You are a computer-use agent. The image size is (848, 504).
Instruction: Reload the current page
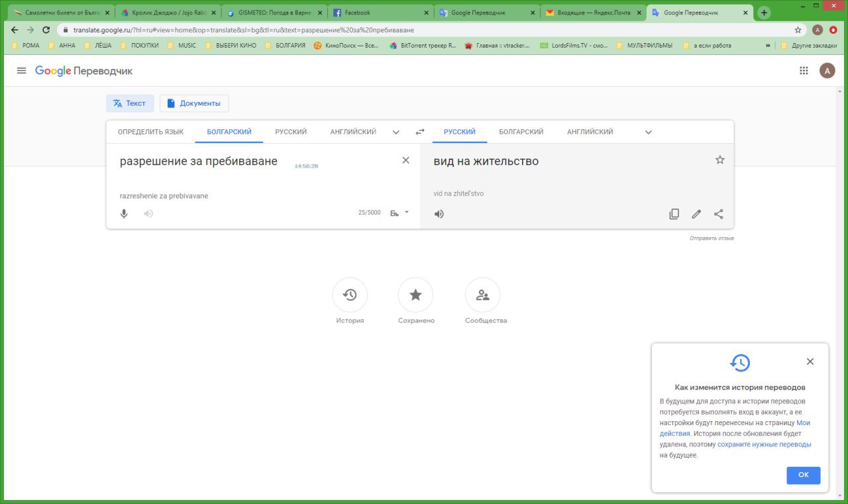46,30
